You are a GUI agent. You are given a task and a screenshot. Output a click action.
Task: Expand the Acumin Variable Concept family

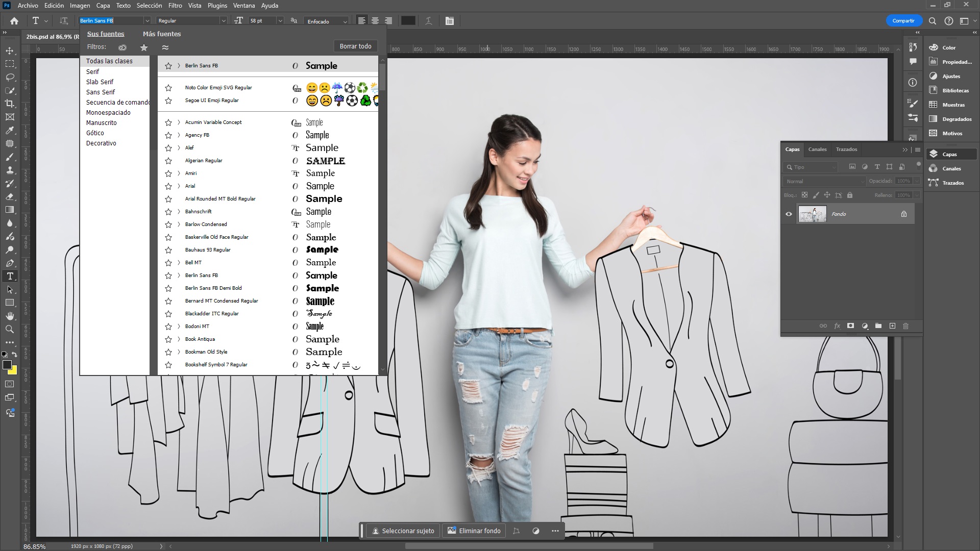[x=178, y=122]
